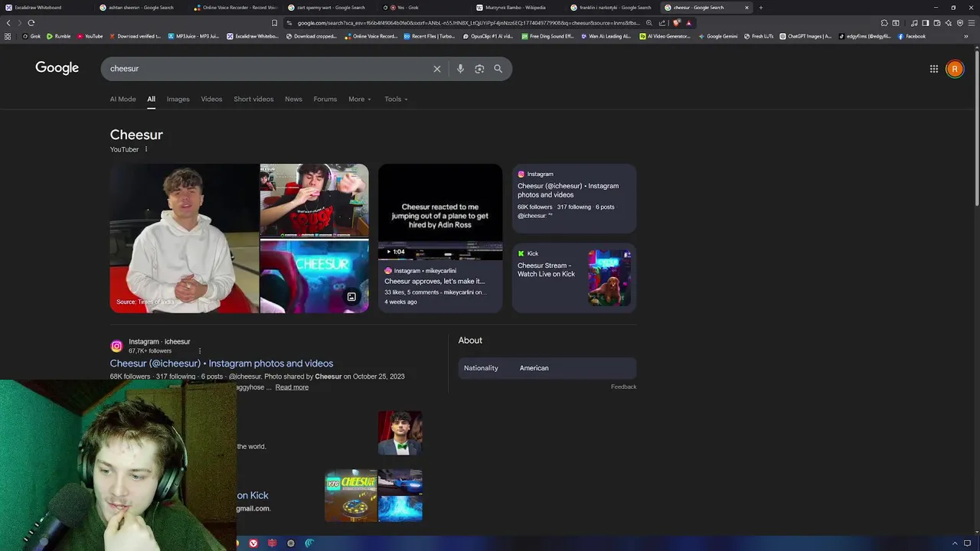Open the ChatGPT Images bookmark
The width and height of the screenshot is (980, 551).
coord(805,36)
